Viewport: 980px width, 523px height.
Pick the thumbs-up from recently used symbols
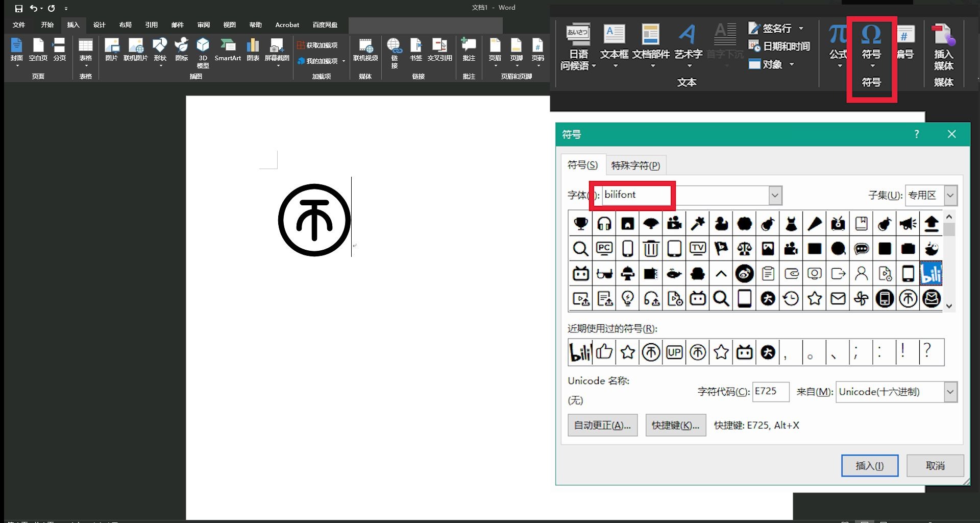point(604,352)
